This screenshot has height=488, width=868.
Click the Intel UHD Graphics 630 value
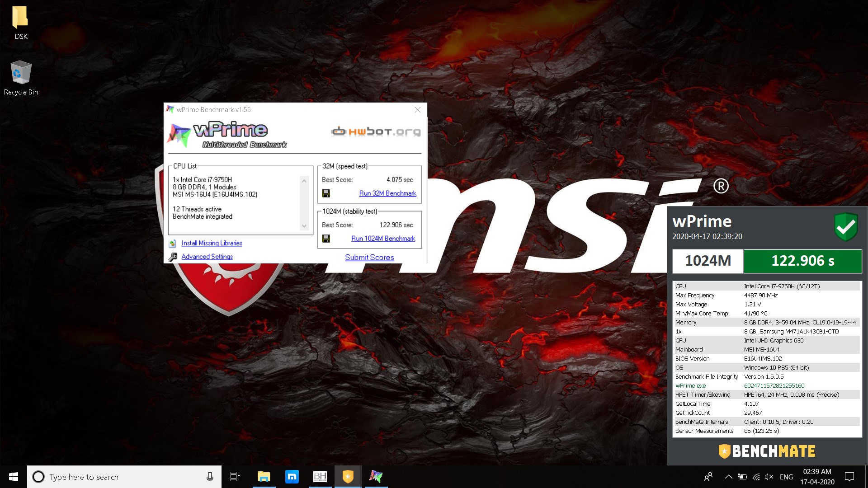pos(774,340)
